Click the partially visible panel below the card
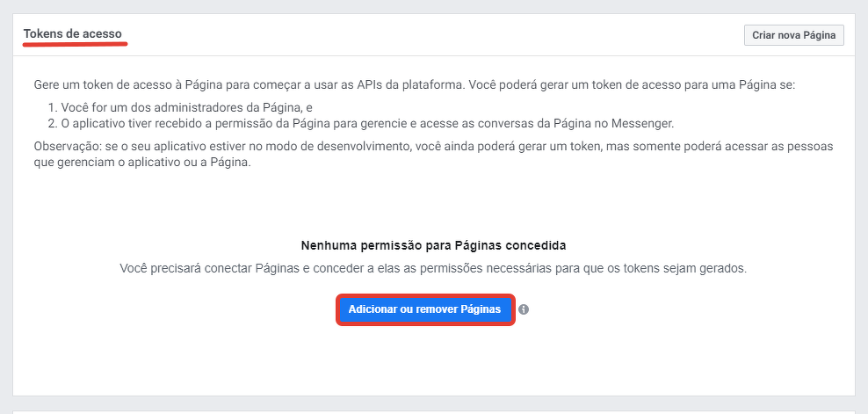Screen dimensions: 868x414 [x=434, y=410]
